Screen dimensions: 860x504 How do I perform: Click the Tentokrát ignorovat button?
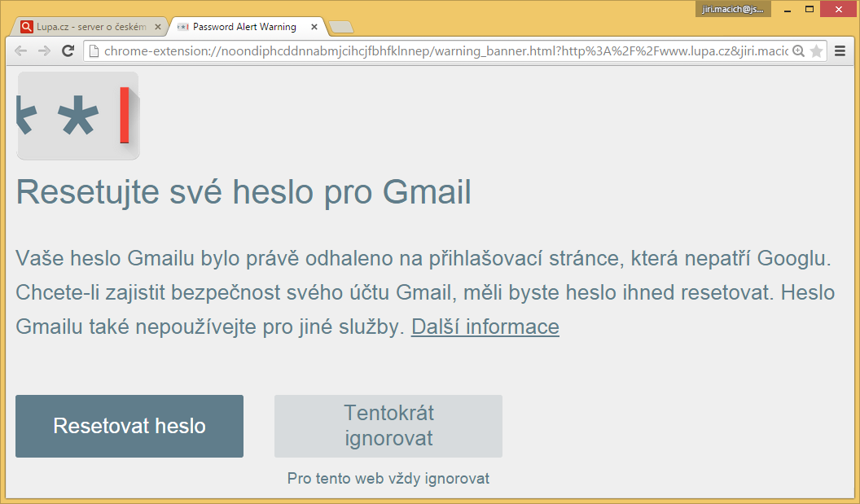(388, 426)
